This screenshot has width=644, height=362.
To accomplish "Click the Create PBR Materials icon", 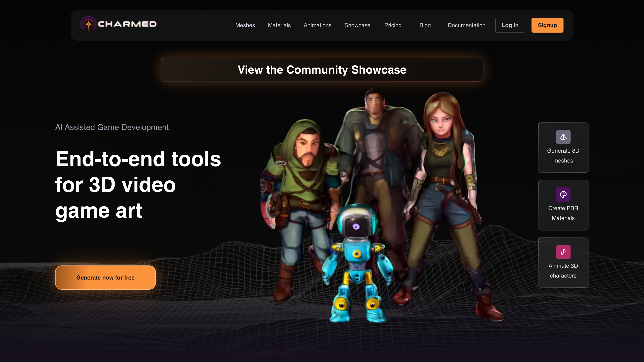I will pyautogui.click(x=563, y=194).
